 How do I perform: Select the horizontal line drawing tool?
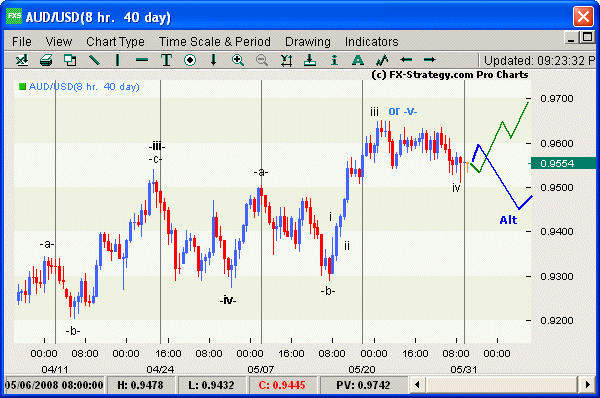coord(142,60)
